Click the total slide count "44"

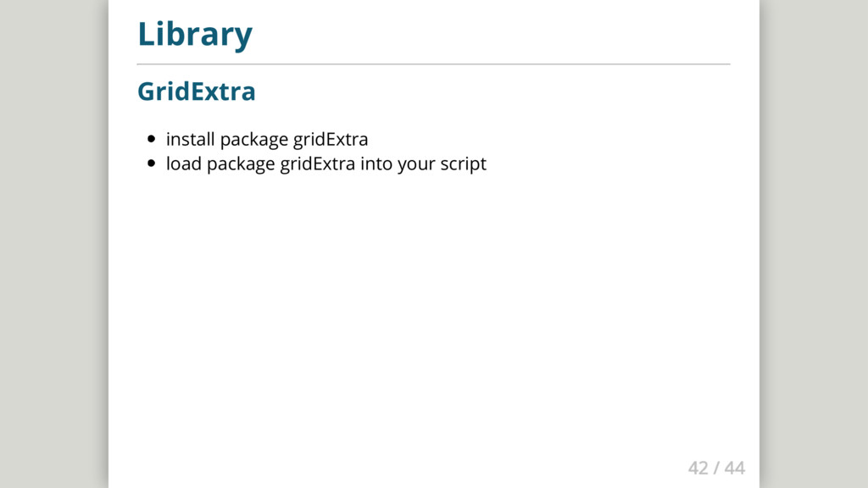[735, 468]
